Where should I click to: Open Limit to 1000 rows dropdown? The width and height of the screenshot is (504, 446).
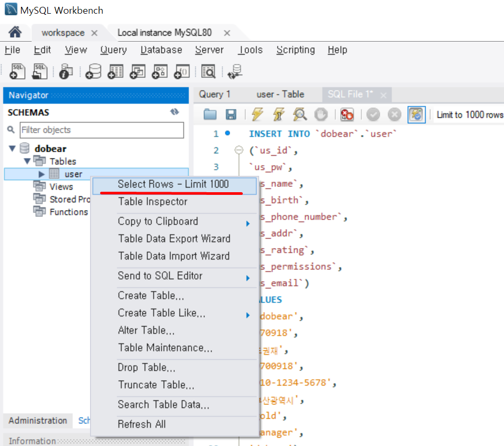tap(470, 115)
